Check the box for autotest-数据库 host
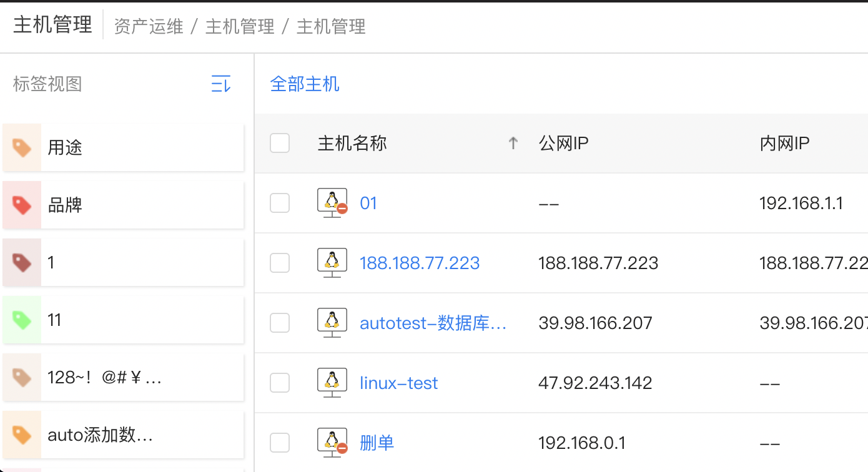Viewport: 868px width, 472px height. click(280, 323)
